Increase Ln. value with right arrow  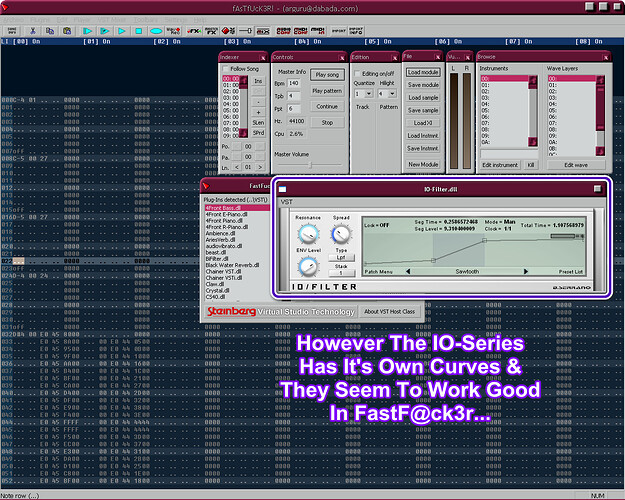(260, 167)
